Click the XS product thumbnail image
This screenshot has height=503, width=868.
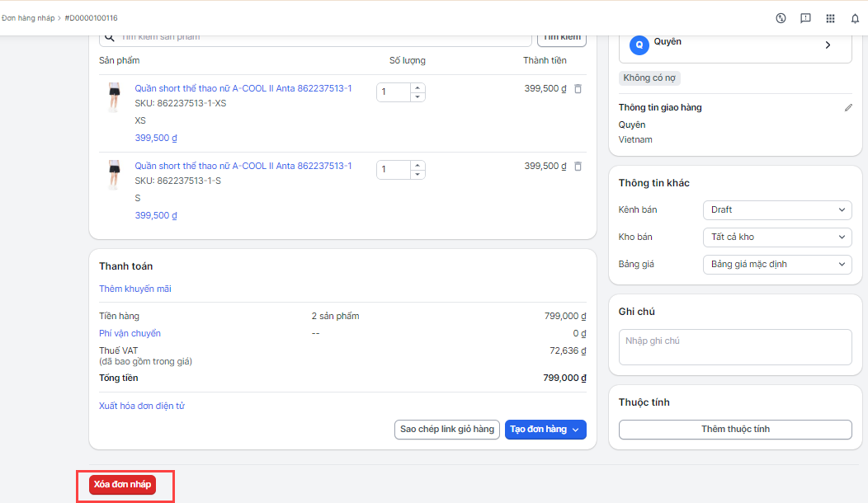(114, 97)
